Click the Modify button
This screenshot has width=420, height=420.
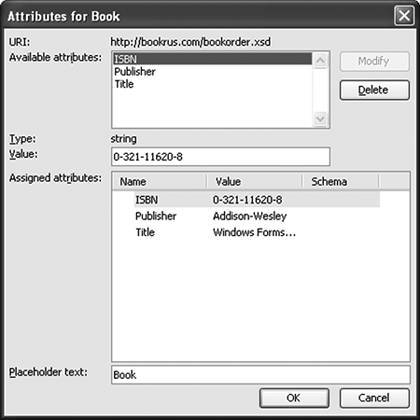coord(374,61)
